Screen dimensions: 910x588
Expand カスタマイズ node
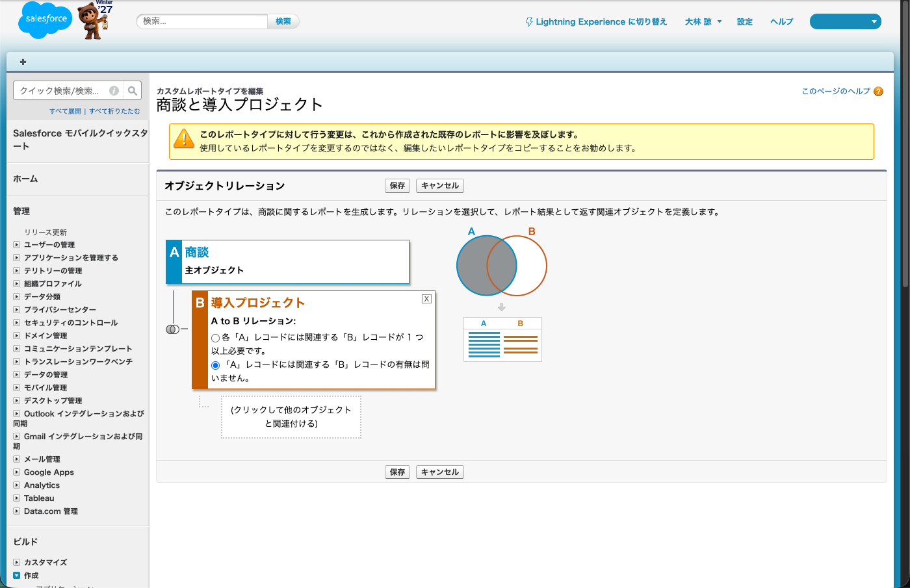pyautogui.click(x=17, y=563)
